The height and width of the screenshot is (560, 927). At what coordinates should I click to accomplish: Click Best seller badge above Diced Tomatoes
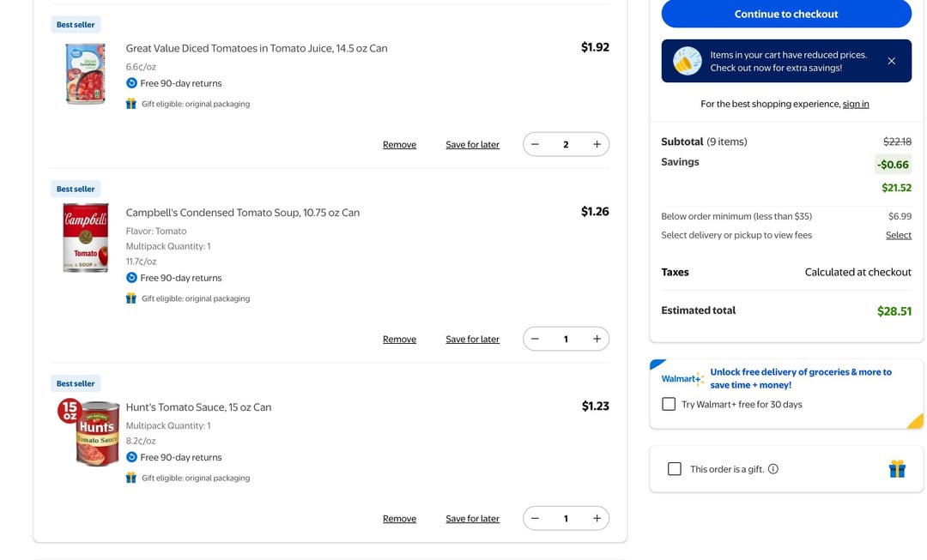[x=76, y=25]
